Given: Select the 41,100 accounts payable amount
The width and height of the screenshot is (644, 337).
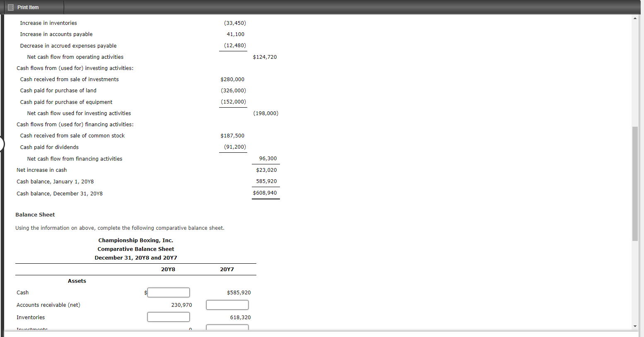Looking at the screenshot, I should (235, 34).
